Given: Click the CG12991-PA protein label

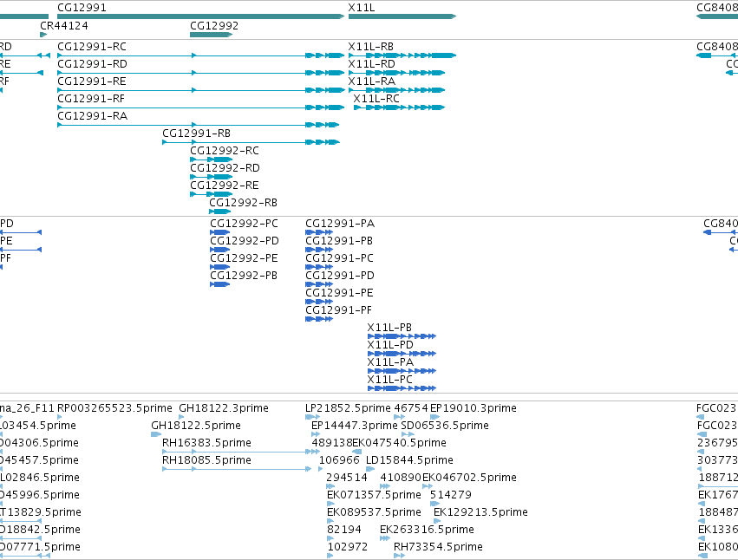Looking at the screenshot, I should (340, 224).
